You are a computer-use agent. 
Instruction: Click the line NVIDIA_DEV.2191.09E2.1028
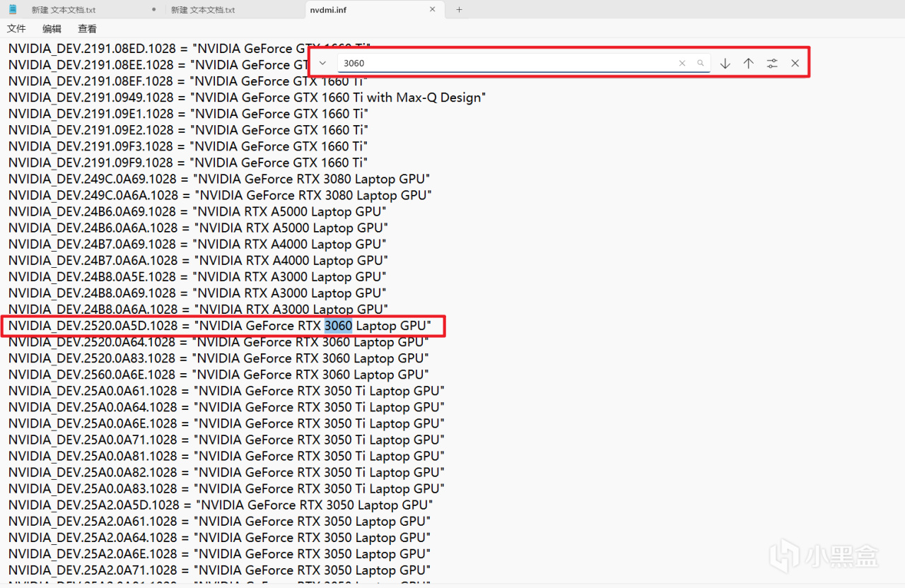coord(188,130)
